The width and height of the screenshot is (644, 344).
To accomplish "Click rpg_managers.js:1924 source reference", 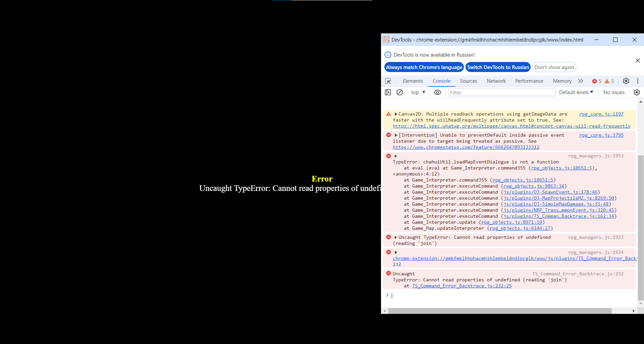I will click(x=596, y=253).
